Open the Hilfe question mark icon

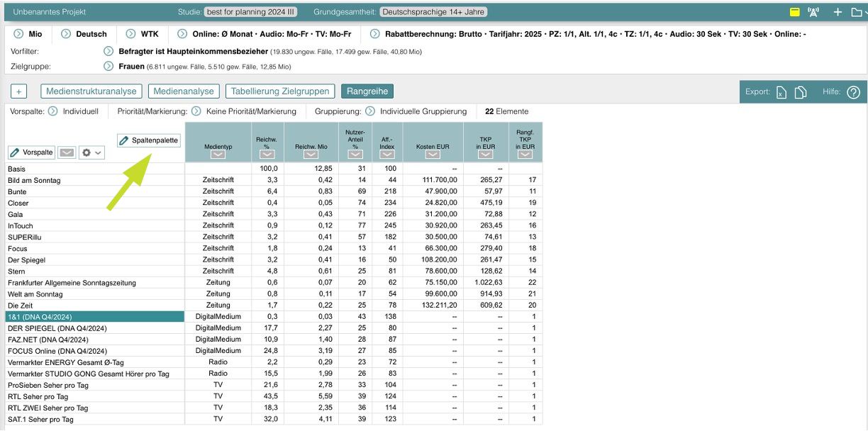pos(853,92)
